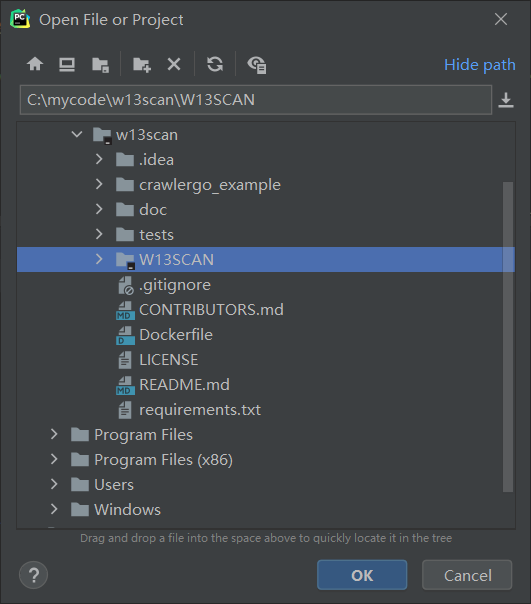This screenshot has width=531, height=604.
Task: Select the Dockerfile file name
Action: pos(176,335)
